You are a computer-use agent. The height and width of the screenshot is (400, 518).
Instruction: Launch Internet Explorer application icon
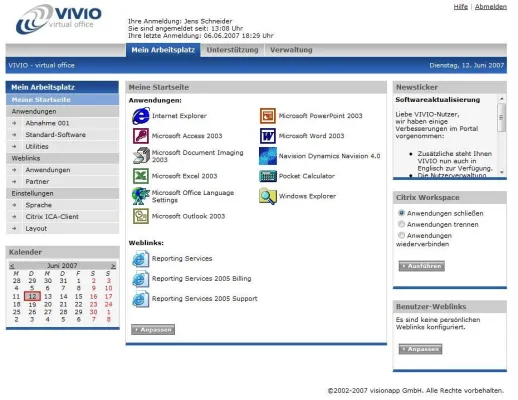141,116
